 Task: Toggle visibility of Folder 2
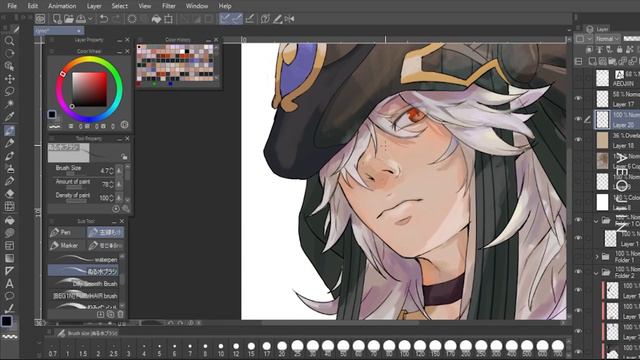578,271
